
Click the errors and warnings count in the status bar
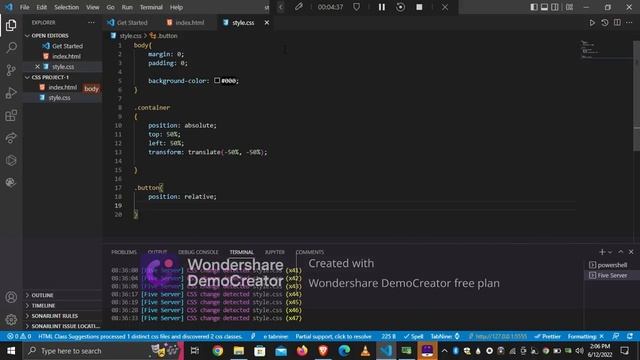[x=19, y=336]
